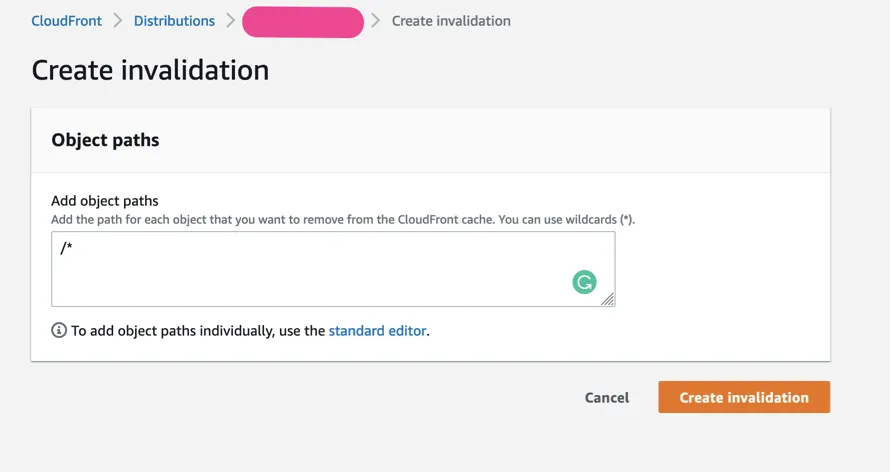The height and width of the screenshot is (472, 891).
Task: Click the 'To add object paths individually' hint
Action: point(198,331)
